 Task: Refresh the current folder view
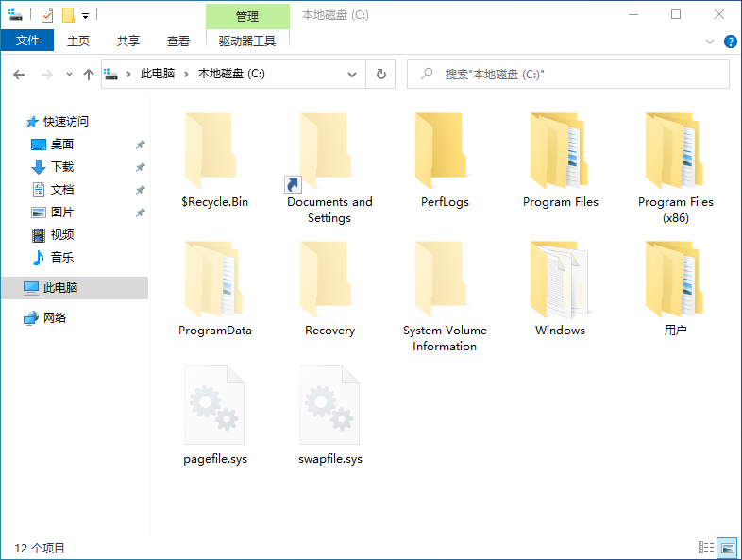point(381,75)
